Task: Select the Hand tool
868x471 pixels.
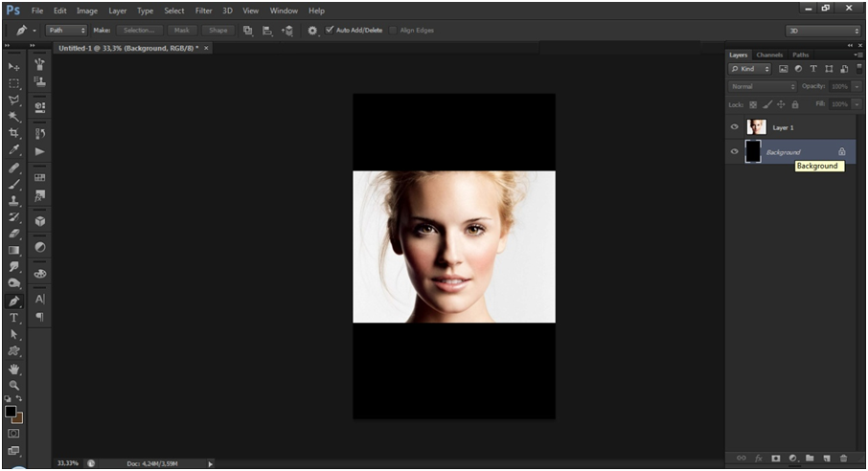Action: click(14, 369)
